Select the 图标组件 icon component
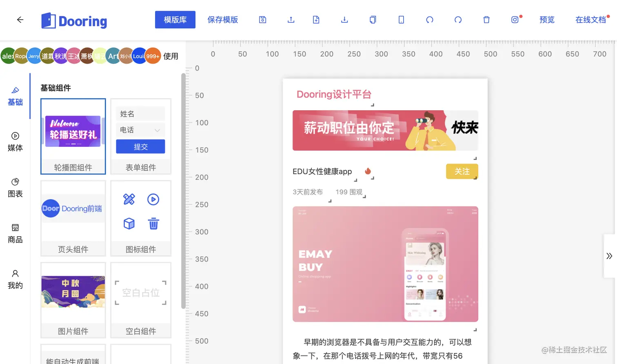Viewport: 617px width, 364px height. tap(141, 218)
